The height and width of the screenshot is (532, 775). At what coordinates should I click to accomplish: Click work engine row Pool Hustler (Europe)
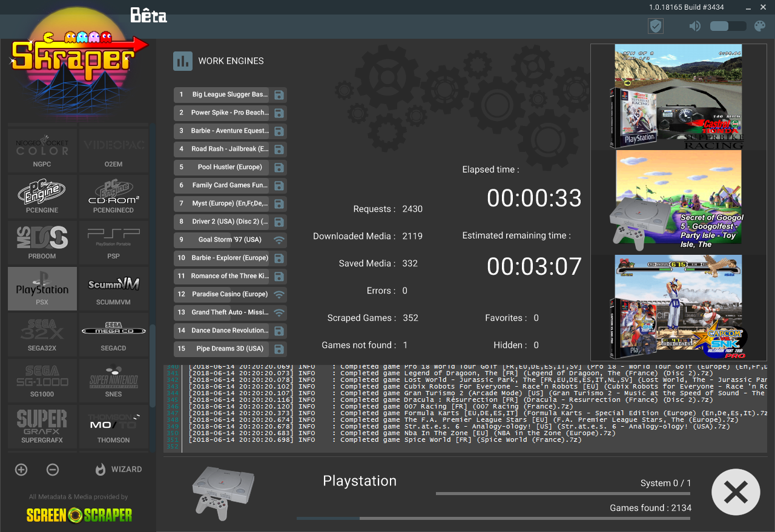pos(230,168)
